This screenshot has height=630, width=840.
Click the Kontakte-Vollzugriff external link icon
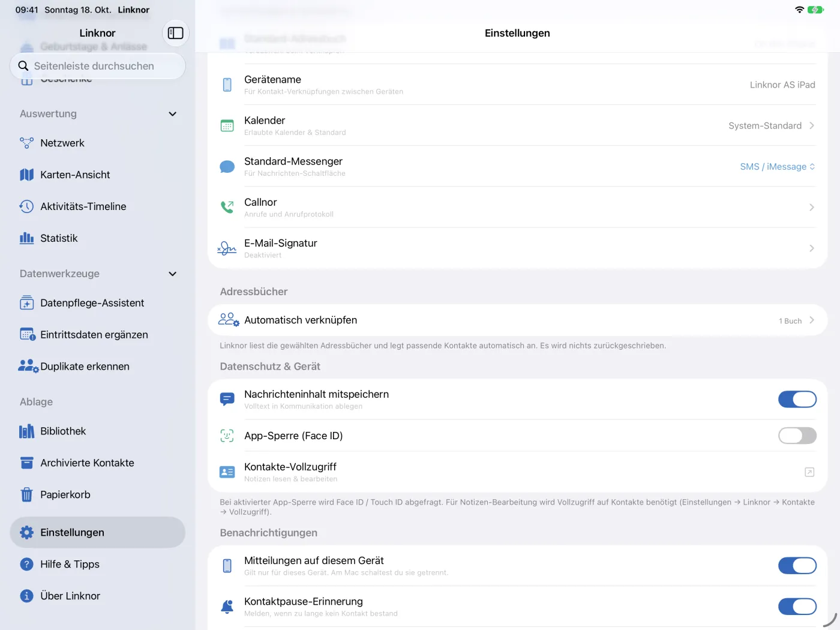coord(809,472)
